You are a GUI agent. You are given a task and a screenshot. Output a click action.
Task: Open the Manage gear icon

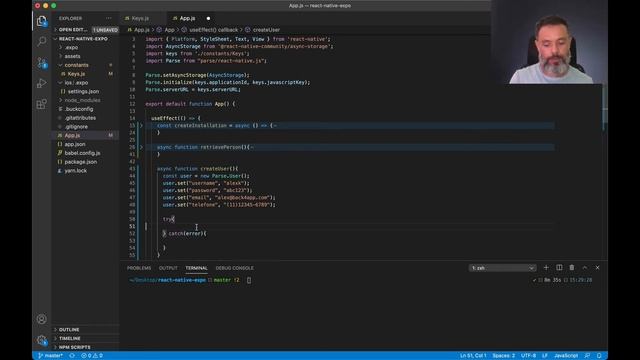click(x=42, y=340)
